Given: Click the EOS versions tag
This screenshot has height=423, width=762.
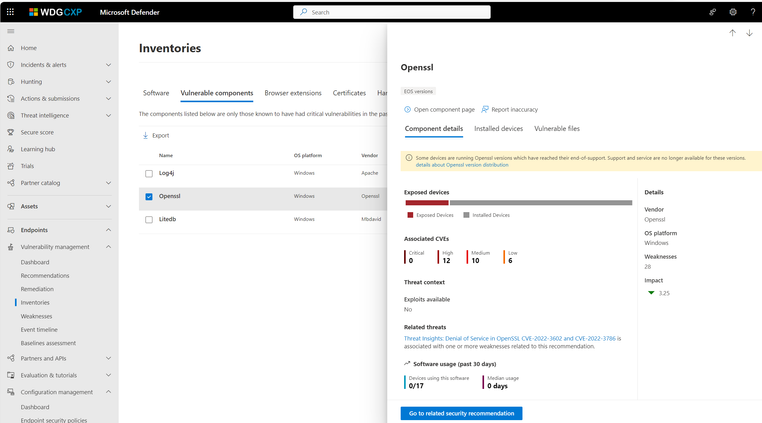Looking at the screenshot, I should tap(418, 91).
